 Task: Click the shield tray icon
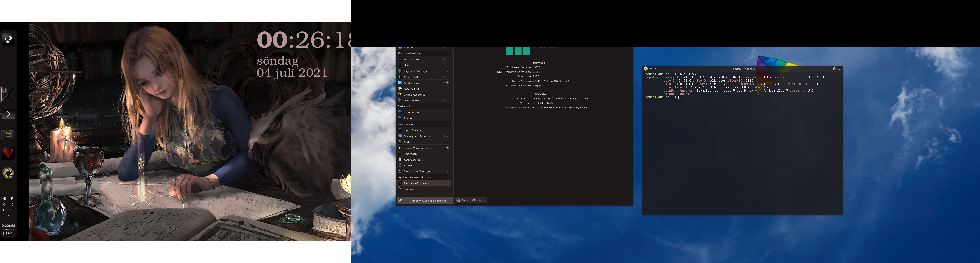pos(5,198)
